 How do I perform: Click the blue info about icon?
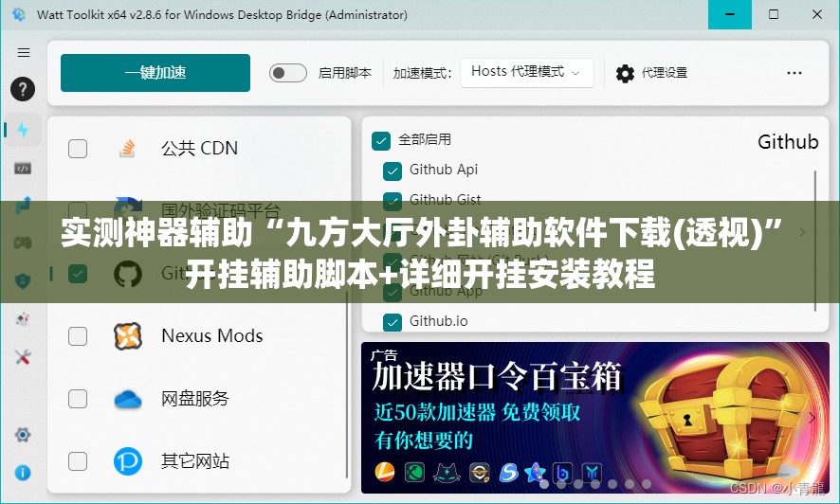[x=23, y=473]
